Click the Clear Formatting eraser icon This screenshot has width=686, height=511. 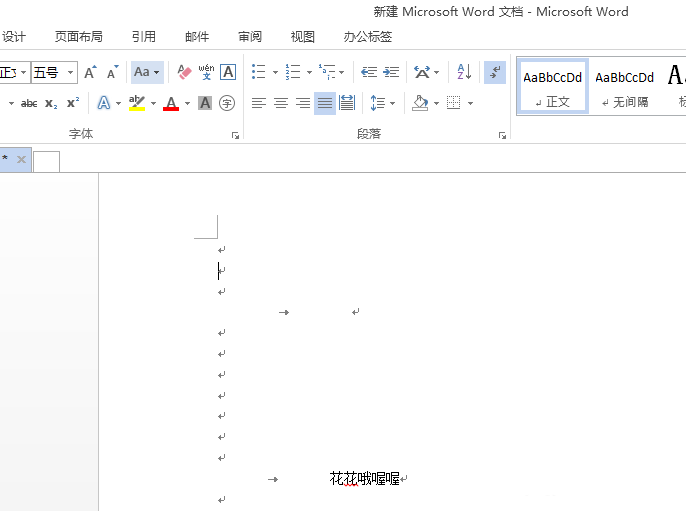[x=184, y=72]
